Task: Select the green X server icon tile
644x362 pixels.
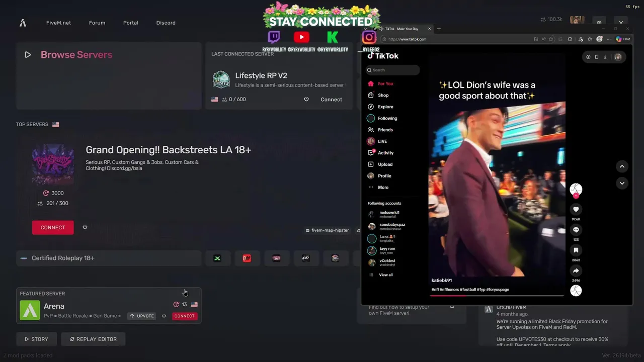Action: tap(217, 258)
